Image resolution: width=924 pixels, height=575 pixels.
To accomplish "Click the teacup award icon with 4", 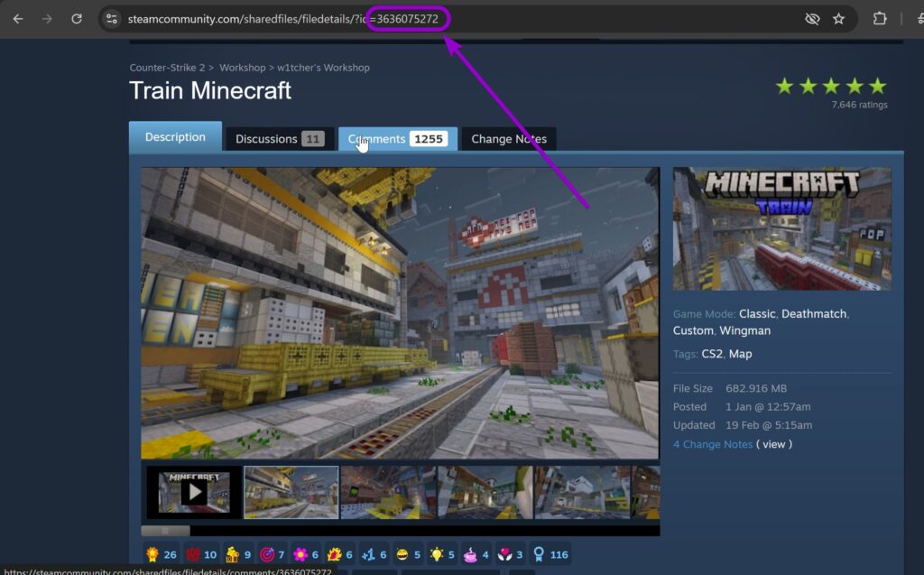I will (x=471, y=554).
